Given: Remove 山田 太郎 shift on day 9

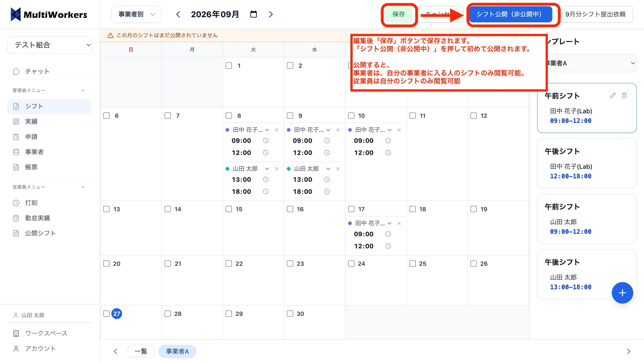Looking at the screenshot, I should pyautogui.click(x=338, y=169).
